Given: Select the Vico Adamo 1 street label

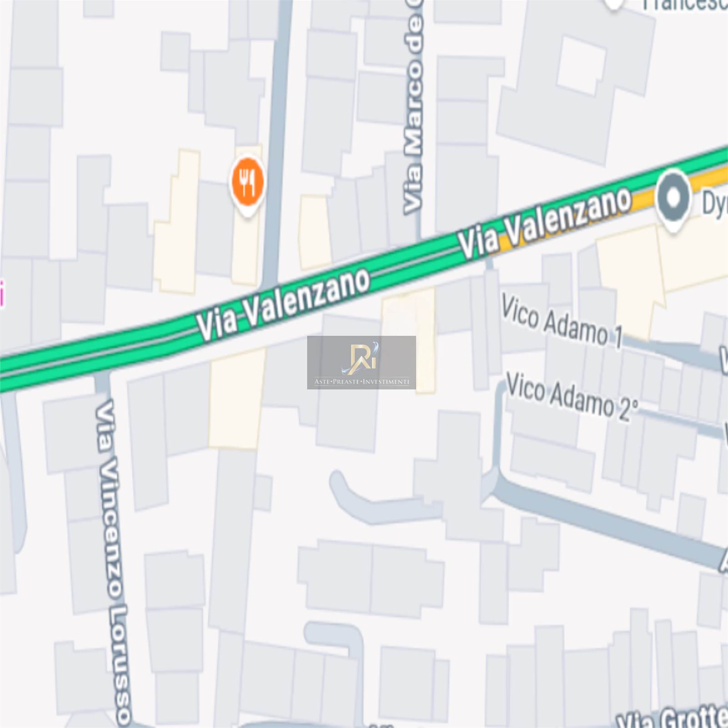Looking at the screenshot, I should pyautogui.click(x=562, y=322).
